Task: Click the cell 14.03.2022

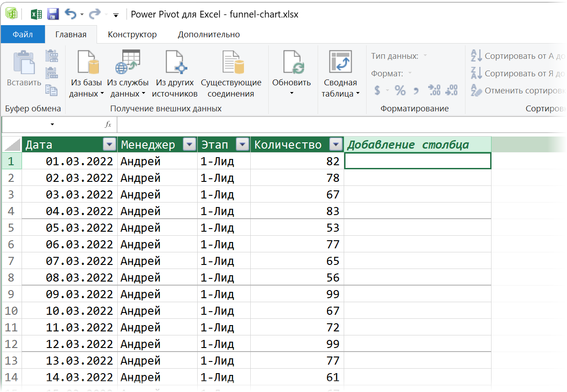Action: pos(70,377)
